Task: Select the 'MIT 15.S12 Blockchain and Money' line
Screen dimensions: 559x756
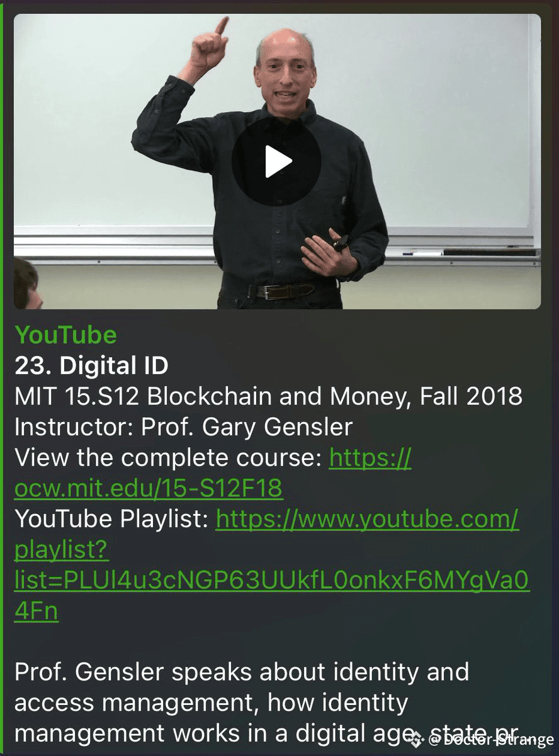Action: coord(268,396)
